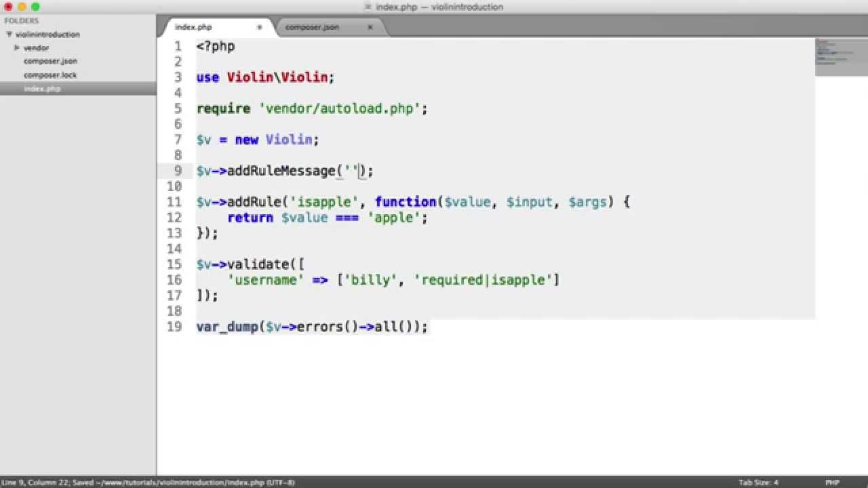Click the require 'vendor/autoload.php' line
The width and height of the screenshot is (868, 488).
[x=312, y=108]
